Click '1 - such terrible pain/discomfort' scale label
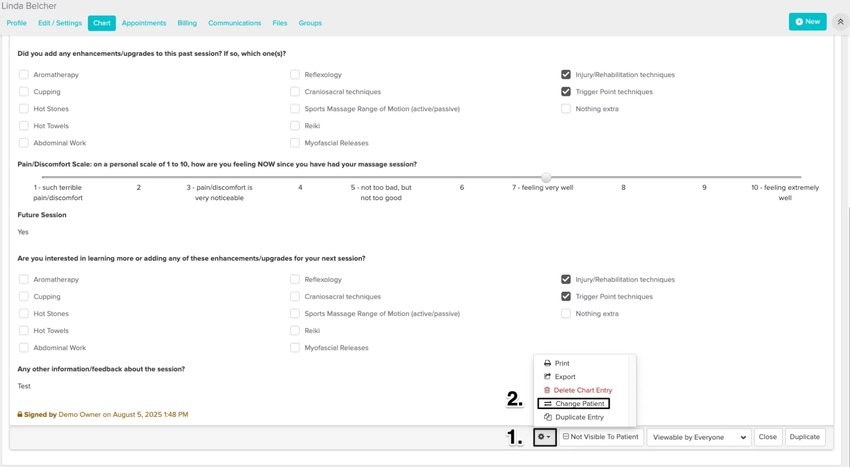The image size is (850, 467). pyautogui.click(x=58, y=193)
